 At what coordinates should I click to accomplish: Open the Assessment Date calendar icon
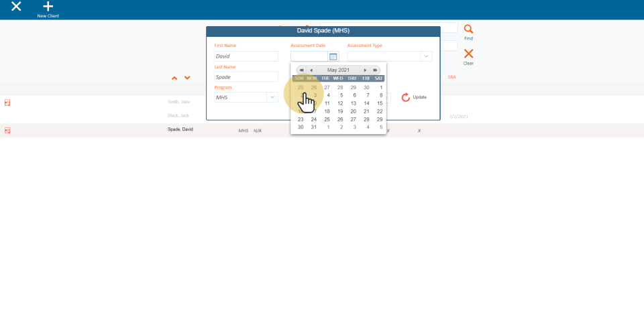pos(333,56)
